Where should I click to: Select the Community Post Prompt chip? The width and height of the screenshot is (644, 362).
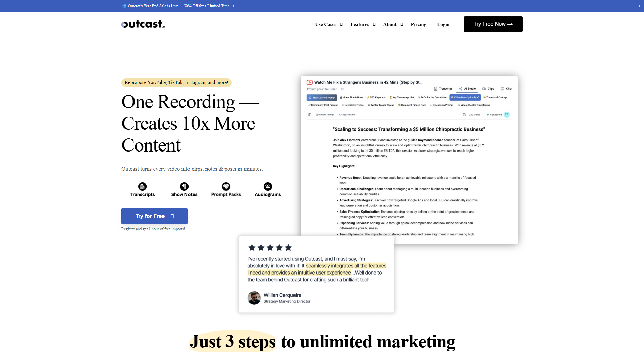pos(323,105)
